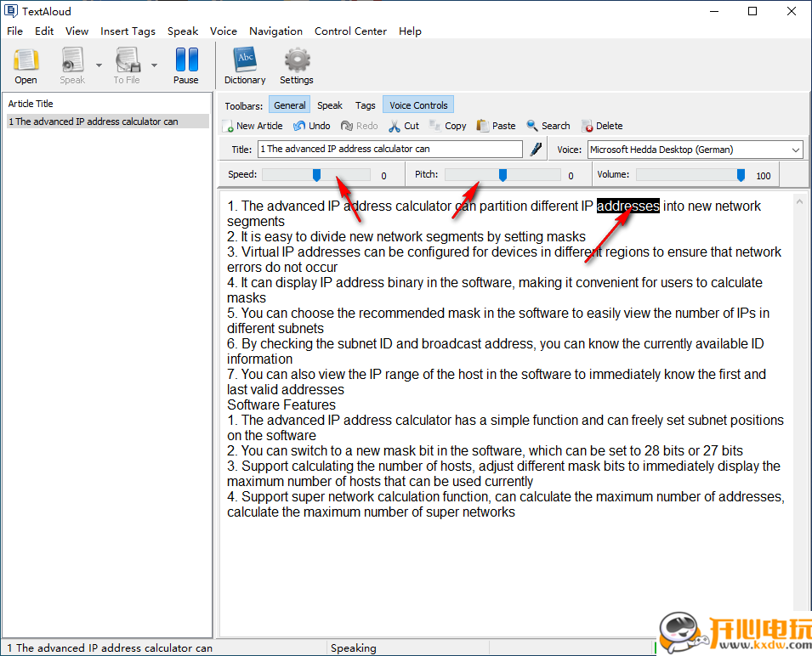Create a New Article
This screenshot has height=656, width=812.
(x=253, y=126)
